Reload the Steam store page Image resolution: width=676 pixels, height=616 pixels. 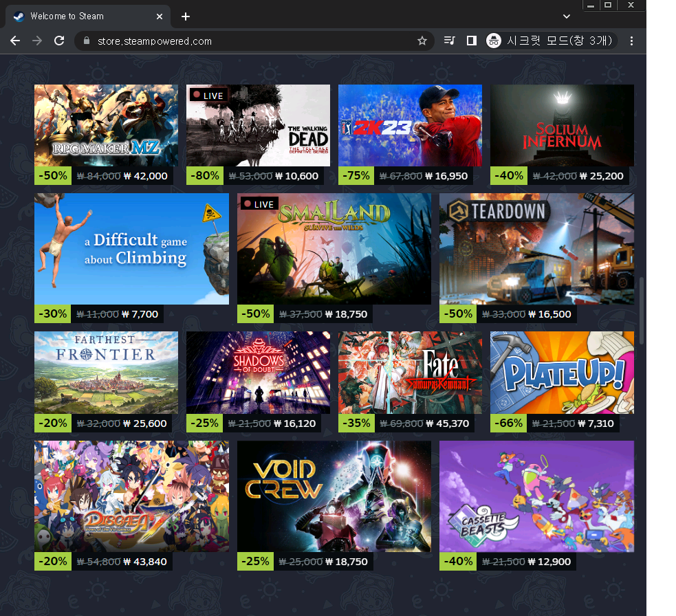59,41
